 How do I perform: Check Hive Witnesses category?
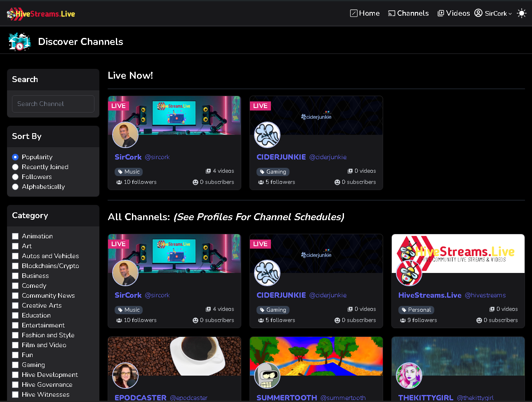pyautogui.click(x=15, y=395)
